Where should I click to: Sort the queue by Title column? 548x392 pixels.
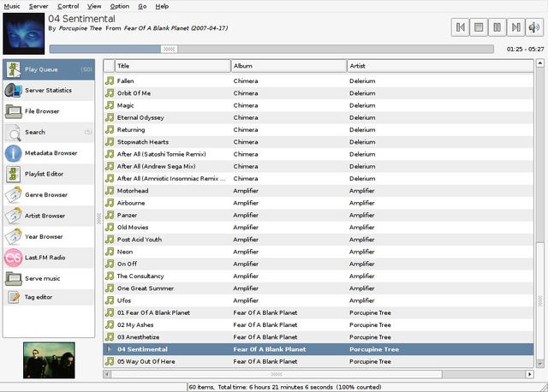tap(173, 66)
